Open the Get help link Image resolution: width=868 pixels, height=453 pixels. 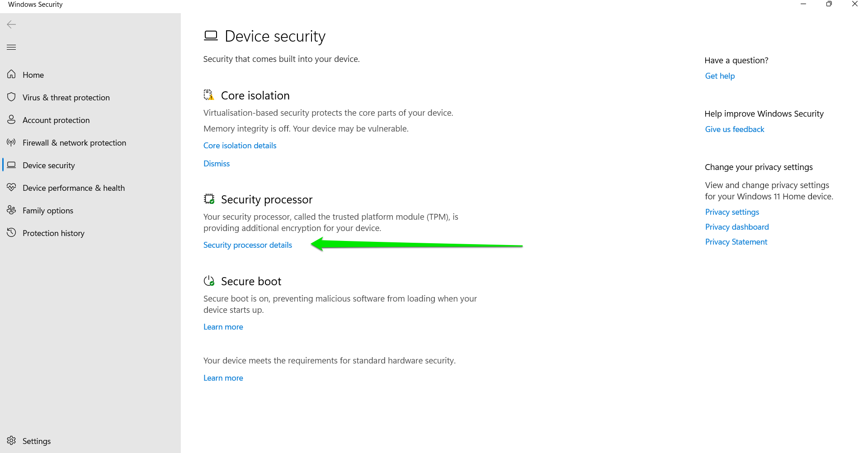pyautogui.click(x=720, y=76)
